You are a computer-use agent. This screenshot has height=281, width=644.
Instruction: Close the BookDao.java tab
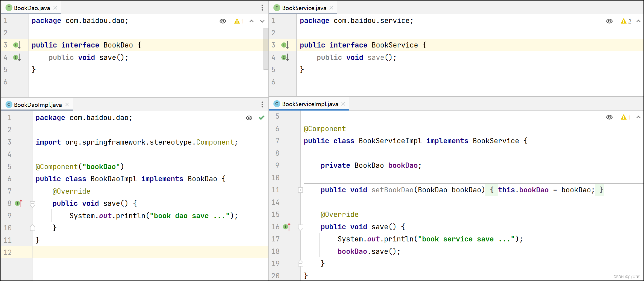pyautogui.click(x=55, y=8)
